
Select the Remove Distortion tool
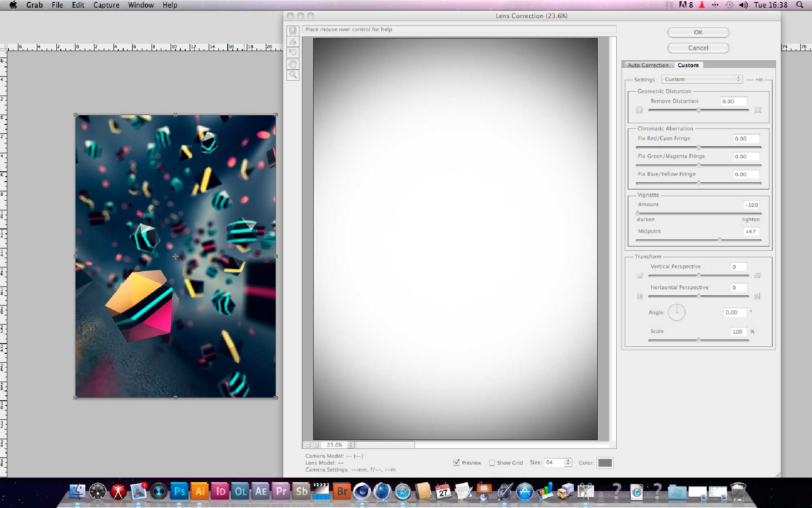point(293,30)
